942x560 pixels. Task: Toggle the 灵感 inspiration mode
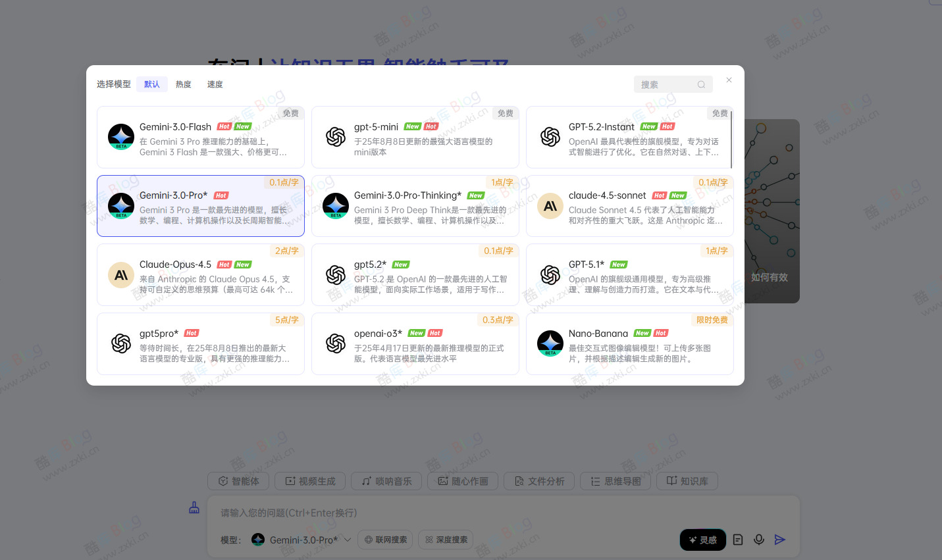click(x=702, y=539)
